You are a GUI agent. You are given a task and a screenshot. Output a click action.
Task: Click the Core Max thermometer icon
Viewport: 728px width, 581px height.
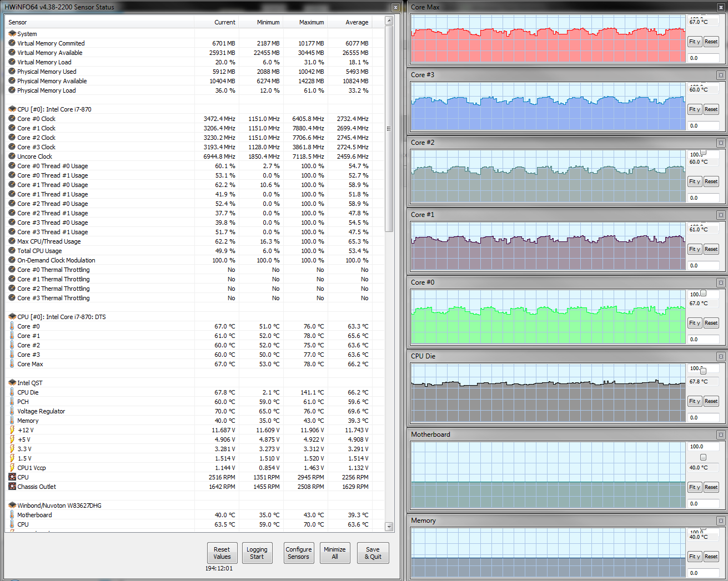(12, 364)
